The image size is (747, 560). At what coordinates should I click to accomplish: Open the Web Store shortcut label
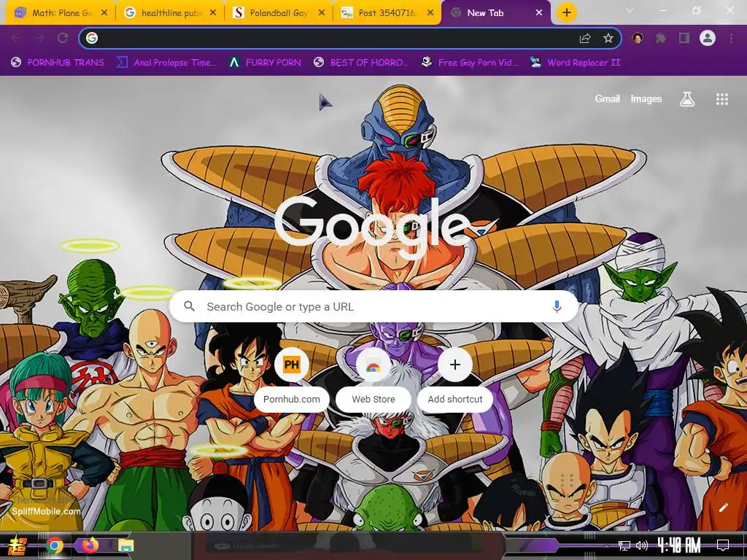(x=373, y=399)
